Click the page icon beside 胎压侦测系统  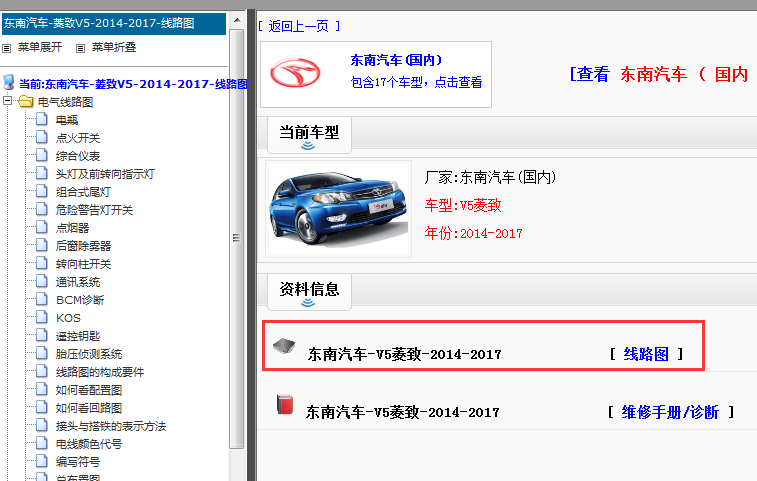coord(42,353)
